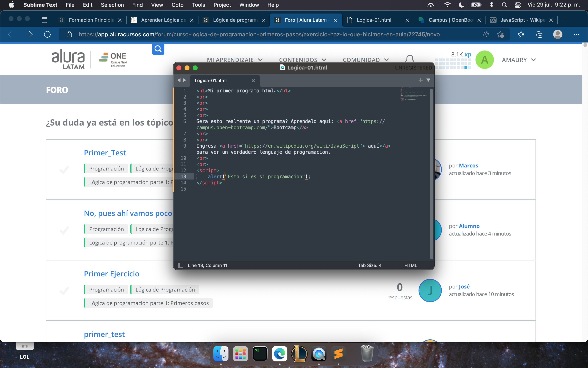Open the Primer Ejercicio topic link
The image size is (588, 368).
coord(111,274)
